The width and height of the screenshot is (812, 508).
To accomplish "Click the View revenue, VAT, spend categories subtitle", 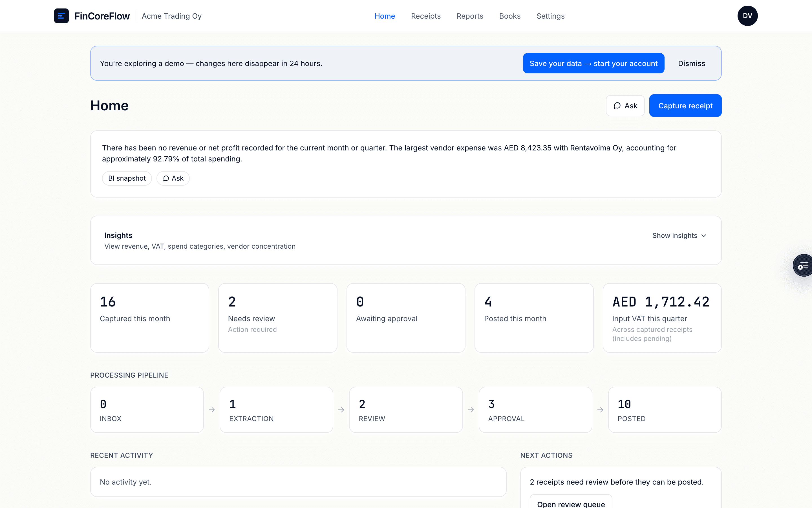I will tap(200, 246).
